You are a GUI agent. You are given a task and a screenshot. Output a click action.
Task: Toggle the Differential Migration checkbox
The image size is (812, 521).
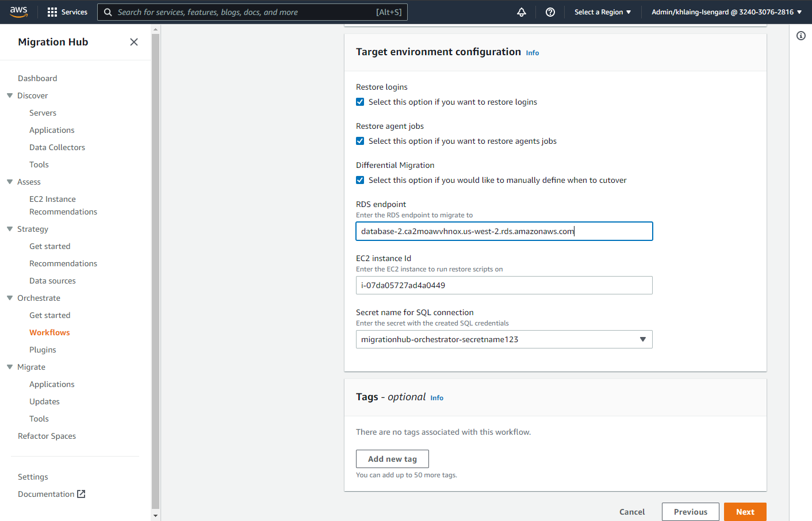[x=360, y=180]
